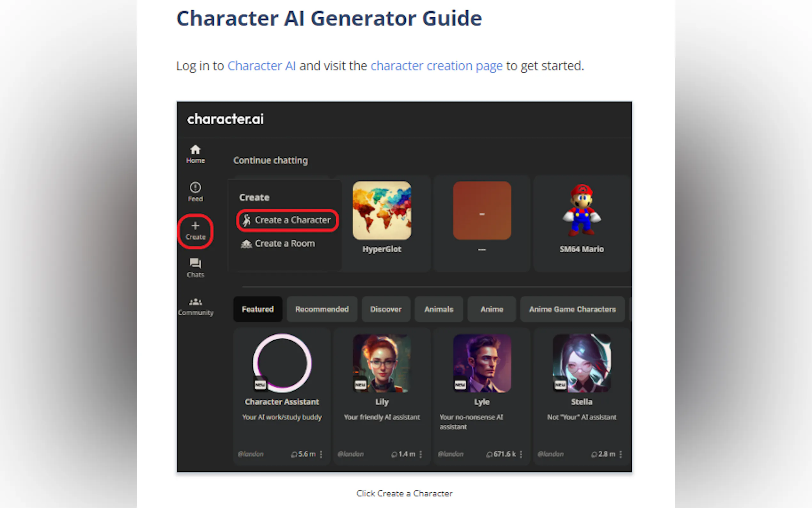Follow the Character AI hyperlink
The height and width of the screenshot is (508, 812).
pos(262,66)
